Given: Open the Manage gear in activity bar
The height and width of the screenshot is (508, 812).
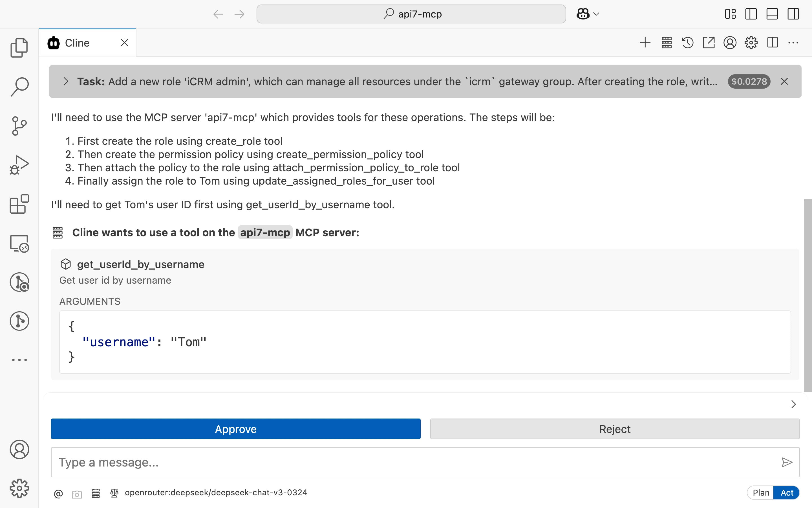Looking at the screenshot, I should (19, 489).
